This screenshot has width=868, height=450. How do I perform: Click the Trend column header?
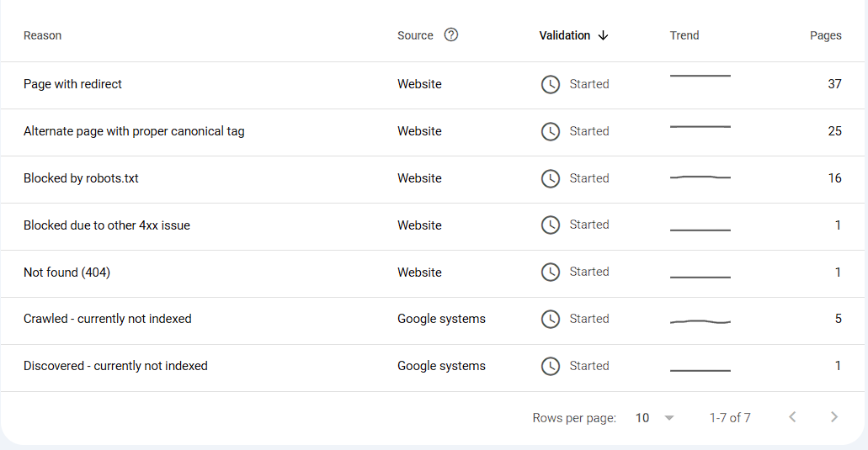pyautogui.click(x=684, y=35)
